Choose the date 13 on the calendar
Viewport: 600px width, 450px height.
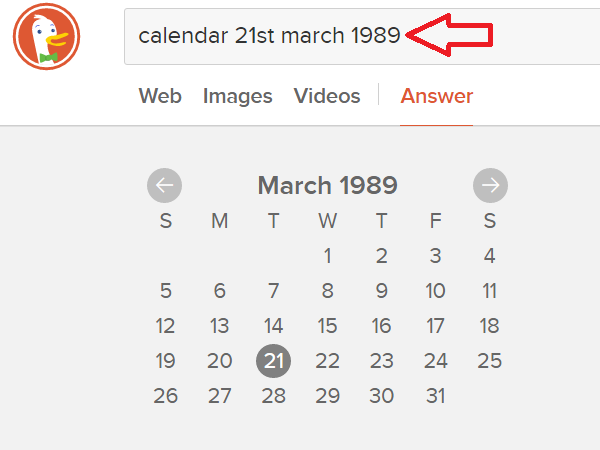tap(220, 326)
